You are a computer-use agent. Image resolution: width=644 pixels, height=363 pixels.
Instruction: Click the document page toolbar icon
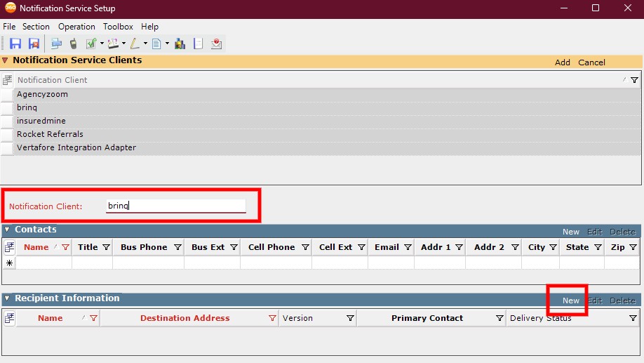coord(156,44)
